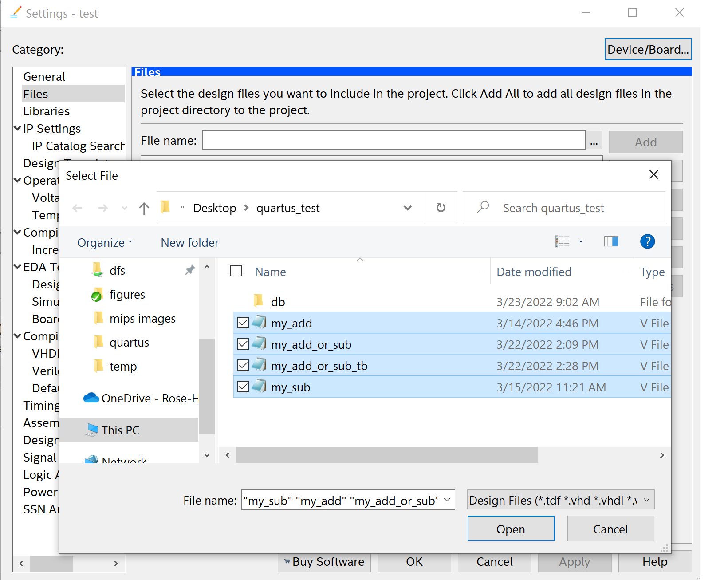Open the Design Files type dropdown
Image resolution: width=728 pixels, height=580 pixels.
(560, 500)
